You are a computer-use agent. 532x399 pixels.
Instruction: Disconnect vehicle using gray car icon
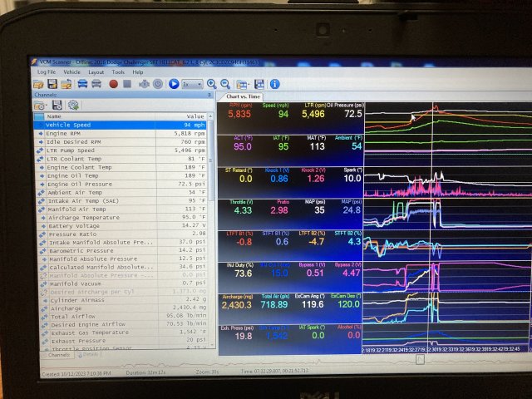point(96,84)
